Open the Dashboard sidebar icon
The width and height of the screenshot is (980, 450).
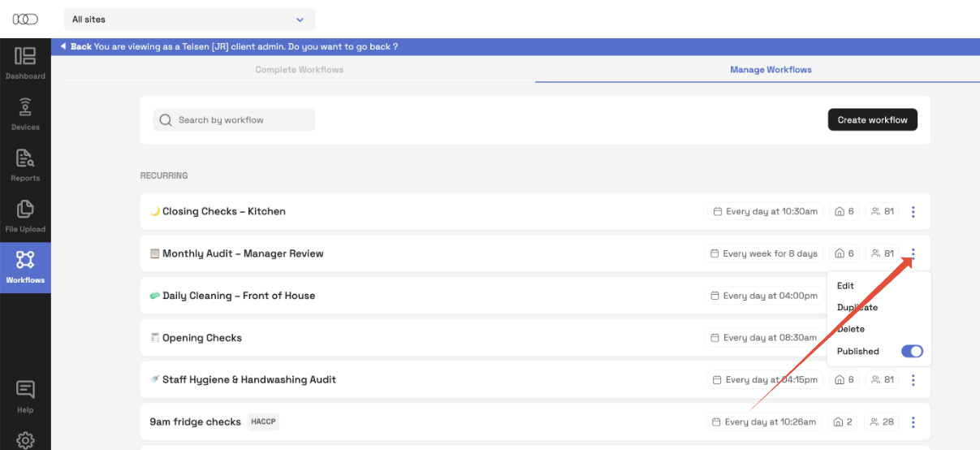25,63
